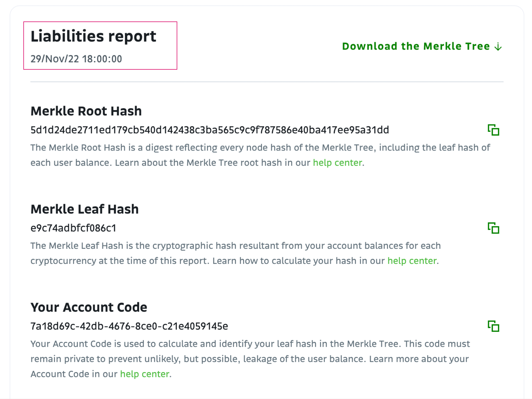
Task: Click the Merkle Root Hash heading
Action: point(86,111)
